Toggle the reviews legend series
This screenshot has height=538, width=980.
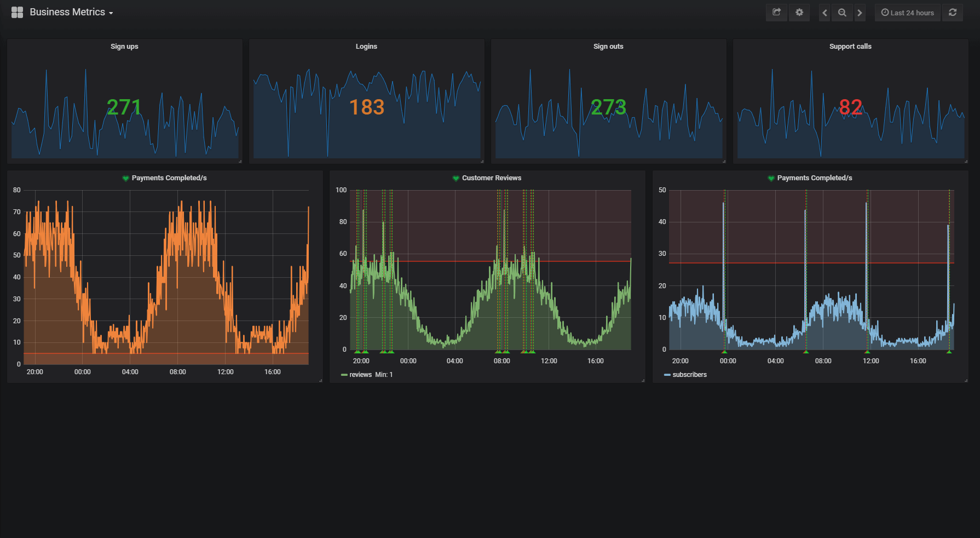tap(360, 375)
